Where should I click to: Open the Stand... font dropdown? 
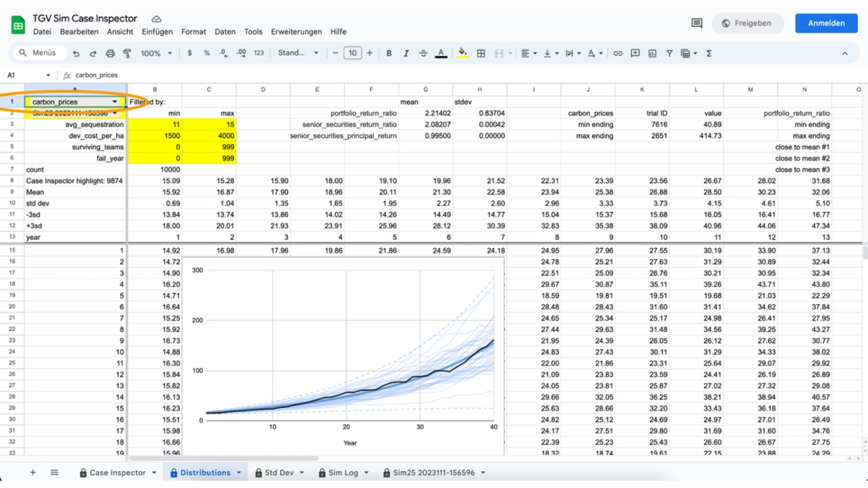point(298,53)
